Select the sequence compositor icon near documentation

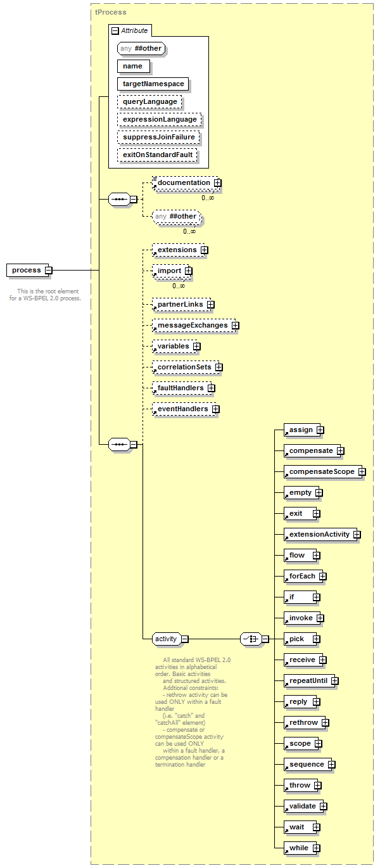[119, 200]
